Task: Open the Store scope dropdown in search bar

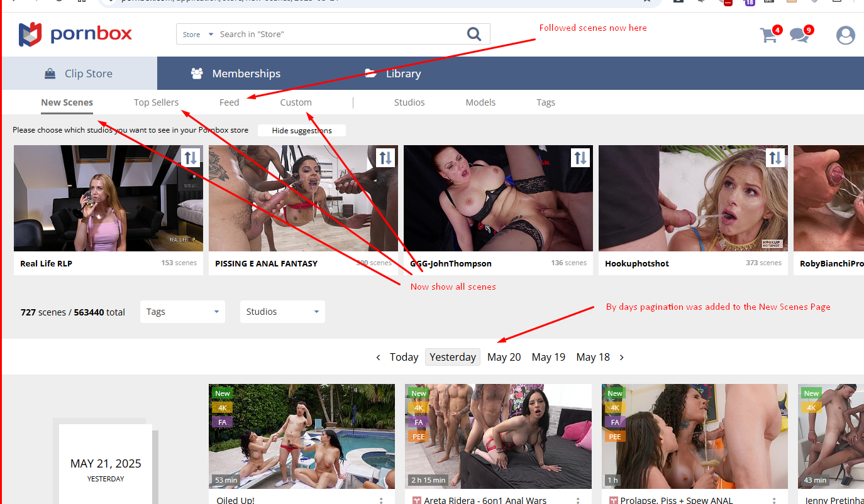Action: [198, 35]
